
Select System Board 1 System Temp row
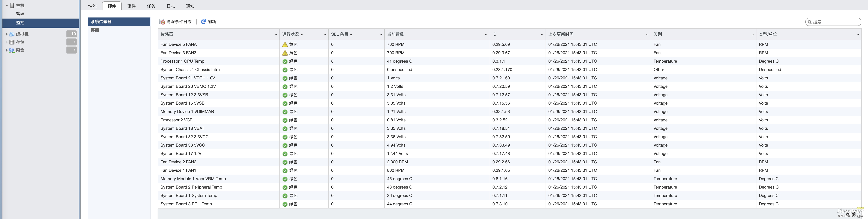510,196
